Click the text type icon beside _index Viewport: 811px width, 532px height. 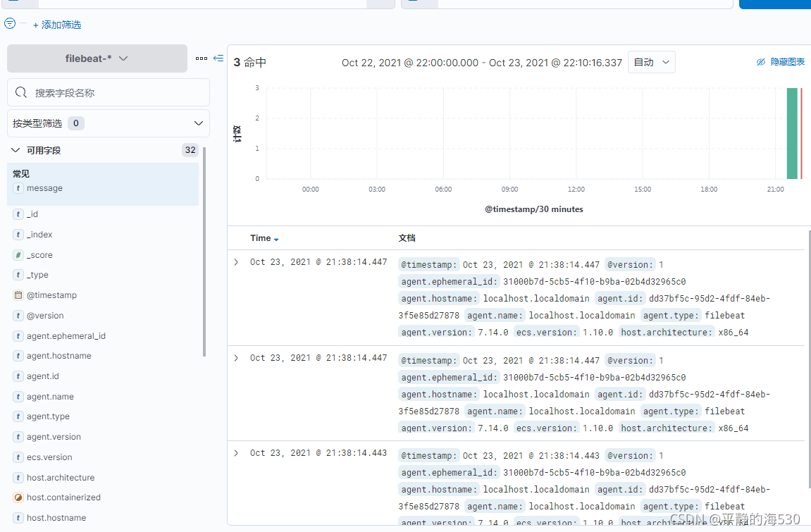[18, 235]
